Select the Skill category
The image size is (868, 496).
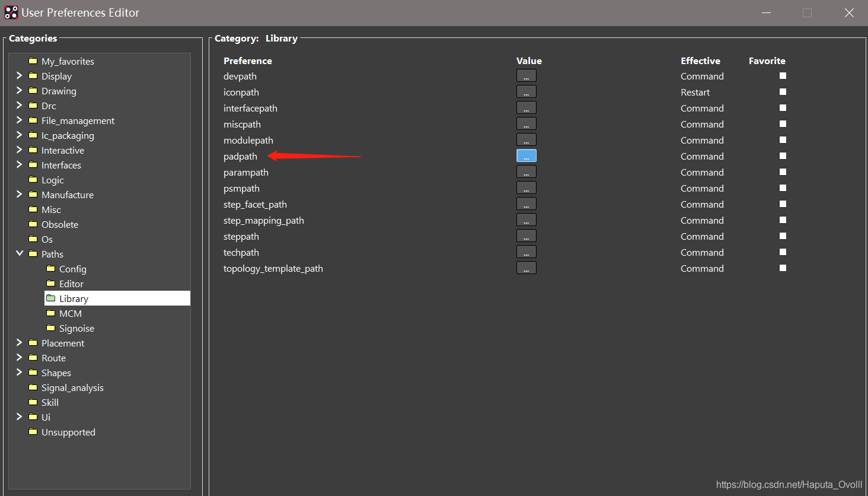pyautogui.click(x=50, y=402)
